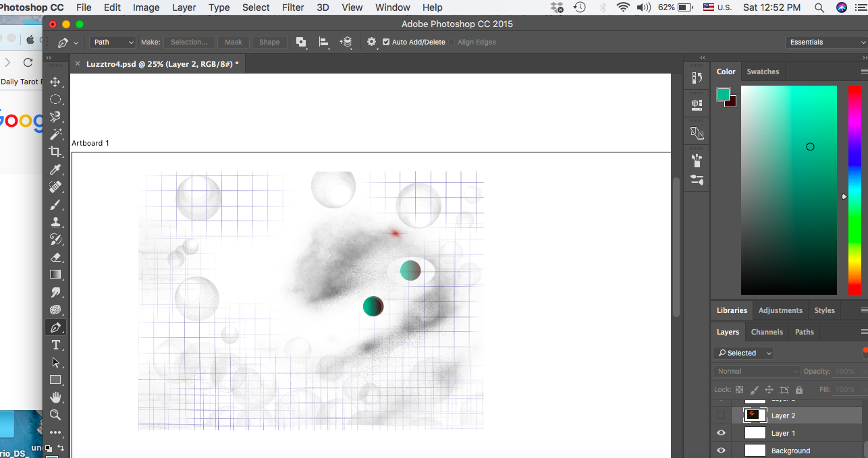Image resolution: width=868 pixels, height=458 pixels.
Task: Open the Essentials workspace dropdown
Action: (825, 42)
